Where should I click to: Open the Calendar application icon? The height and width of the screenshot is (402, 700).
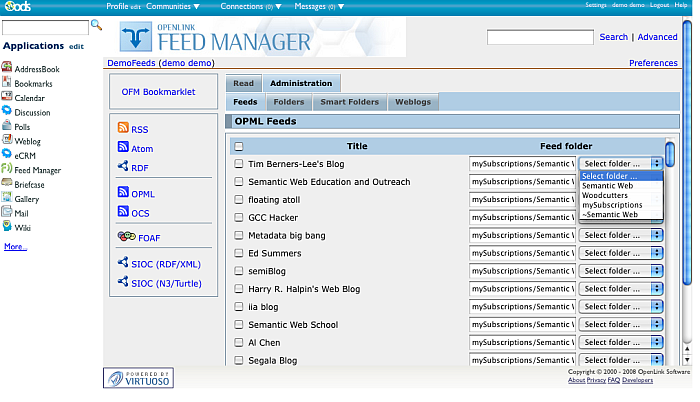tap(7, 98)
